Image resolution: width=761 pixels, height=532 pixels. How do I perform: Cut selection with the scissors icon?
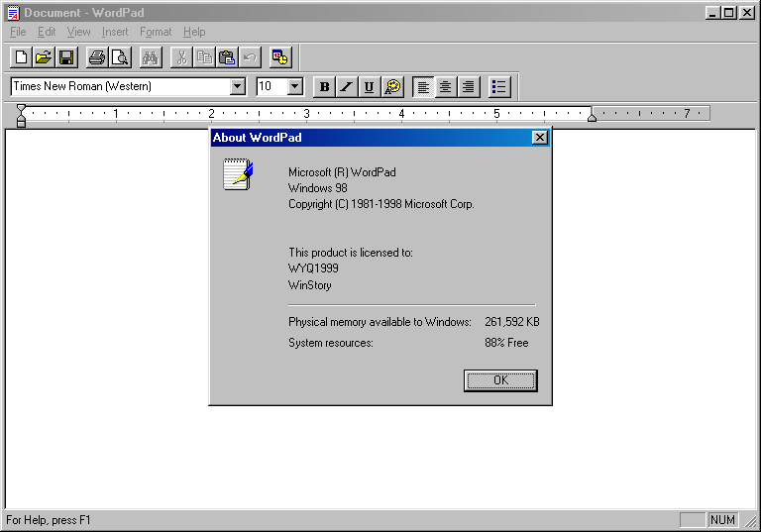[x=181, y=57]
